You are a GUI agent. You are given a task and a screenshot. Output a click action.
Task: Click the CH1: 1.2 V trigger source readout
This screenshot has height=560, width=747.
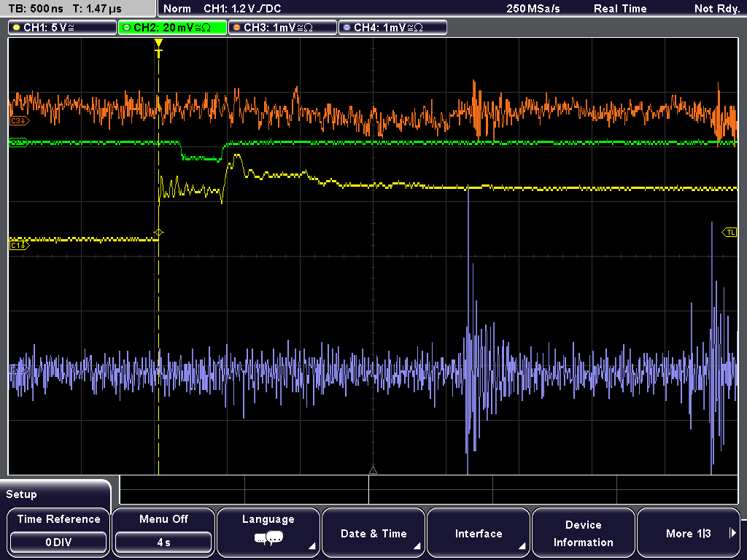pyautogui.click(x=242, y=9)
